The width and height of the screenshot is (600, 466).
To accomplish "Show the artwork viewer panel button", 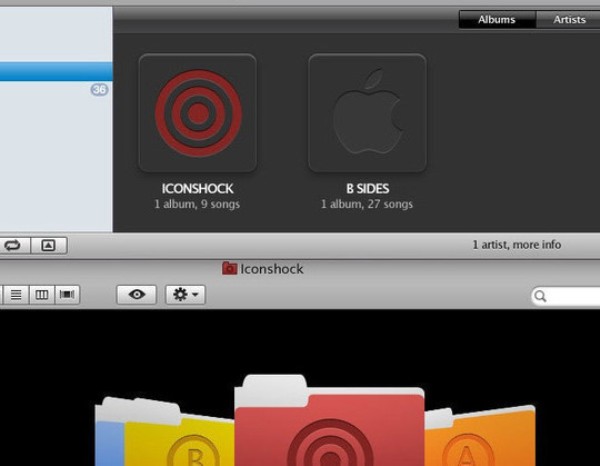I will (47, 245).
